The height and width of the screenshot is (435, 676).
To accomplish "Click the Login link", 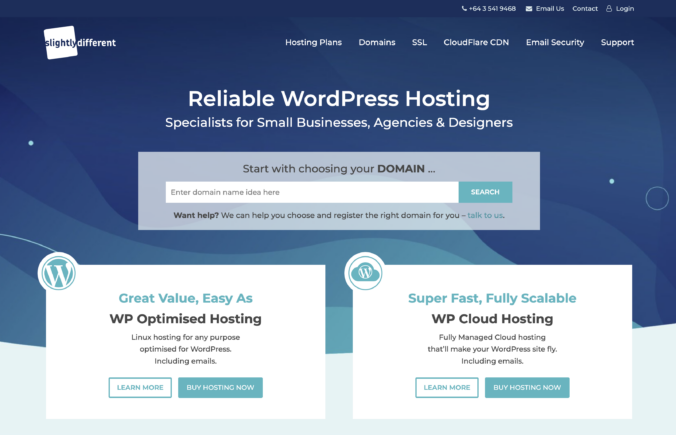I will coord(625,9).
